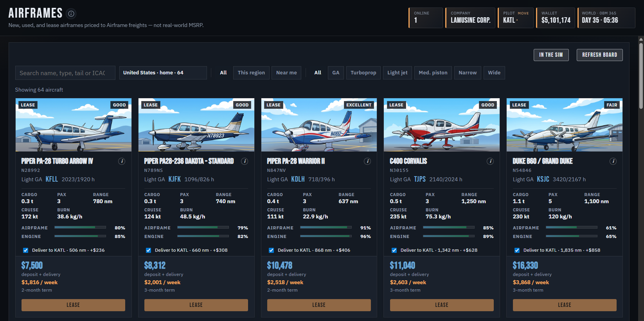Lease the Duke B60 / Grand Duke
This screenshot has height=321, width=644.
point(565,305)
